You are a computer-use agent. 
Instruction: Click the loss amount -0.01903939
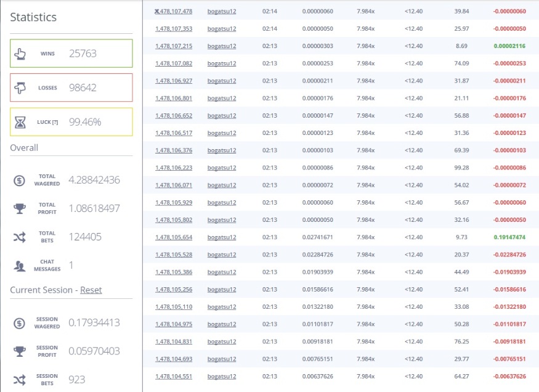[x=509, y=272]
